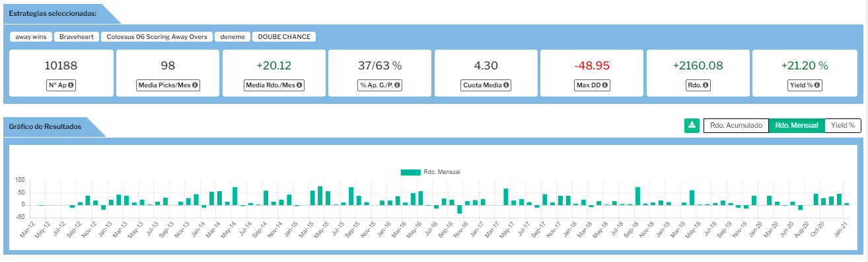This screenshot has height=262, width=868.
Task: Open the Gráfico de Resultados section header
Action: click(45, 126)
